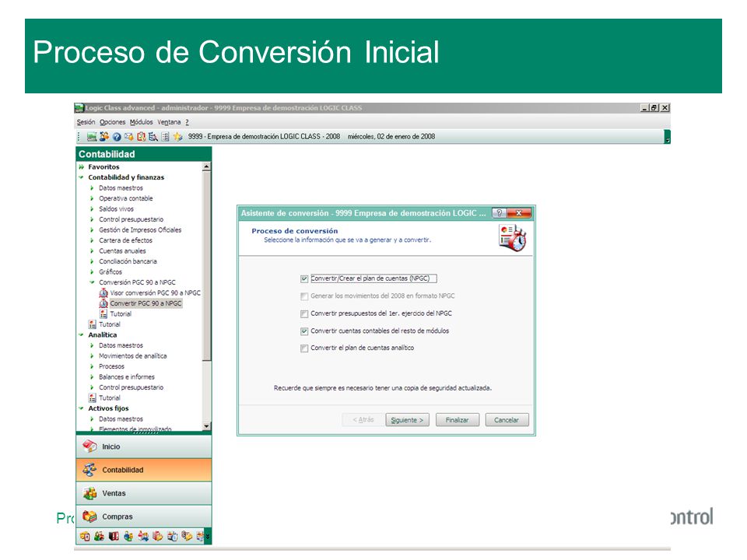The width and height of the screenshot is (747, 560).
Task: Open the Módulos menu
Action: click(142, 122)
